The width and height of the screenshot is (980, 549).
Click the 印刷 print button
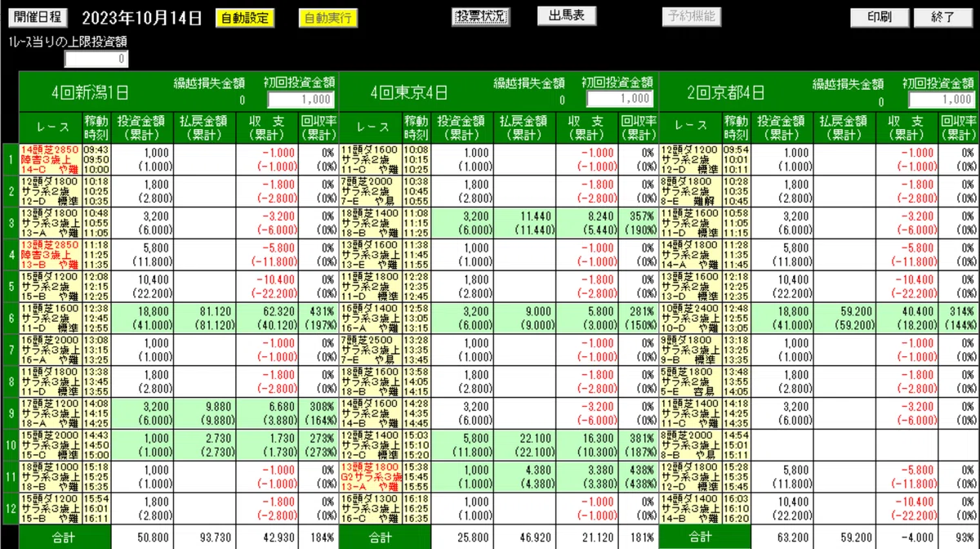coord(880,17)
